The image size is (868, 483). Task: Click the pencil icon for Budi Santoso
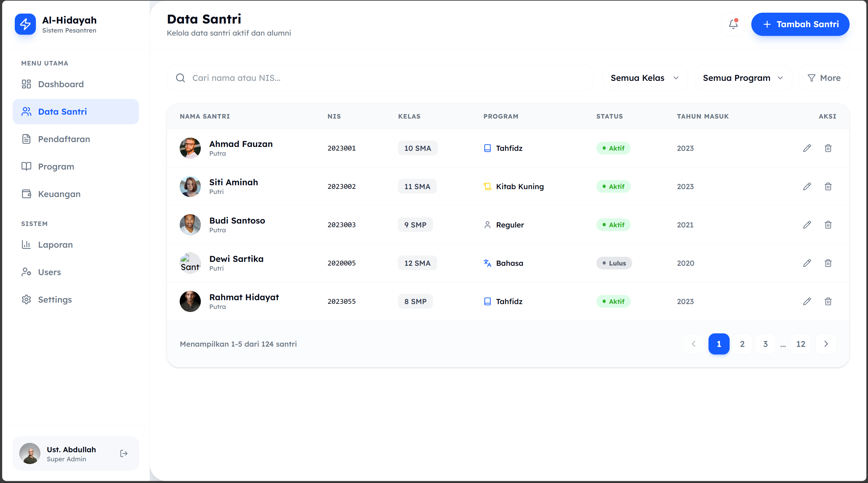tap(807, 225)
